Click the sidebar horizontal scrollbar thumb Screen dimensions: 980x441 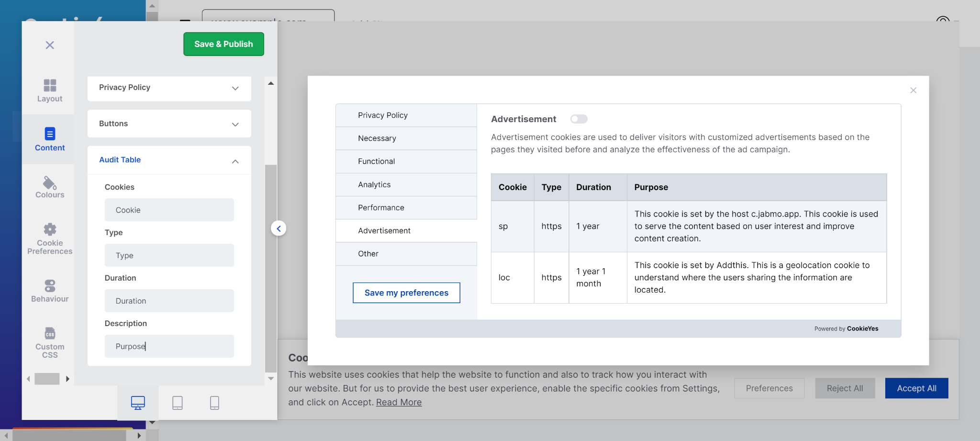pos(47,379)
